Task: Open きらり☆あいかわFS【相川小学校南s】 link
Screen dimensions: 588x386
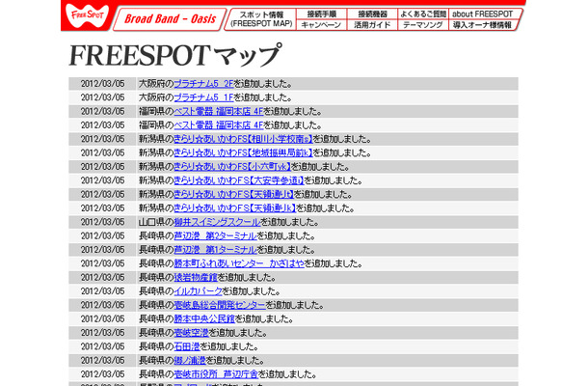Action: tap(243, 139)
